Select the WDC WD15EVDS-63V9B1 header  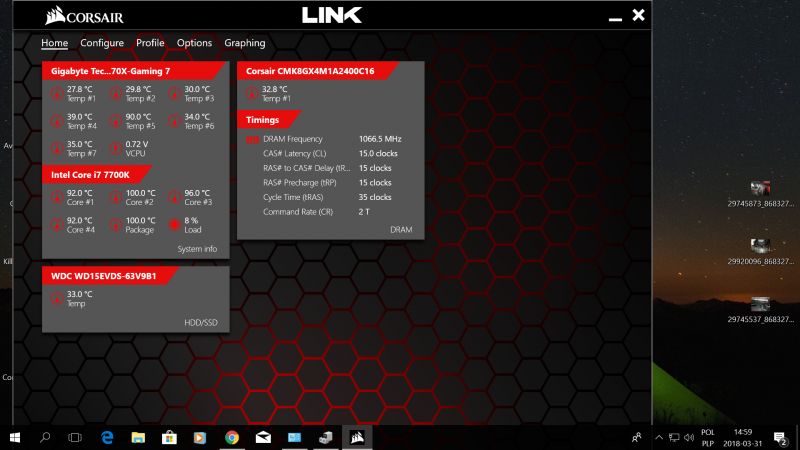click(x=110, y=276)
